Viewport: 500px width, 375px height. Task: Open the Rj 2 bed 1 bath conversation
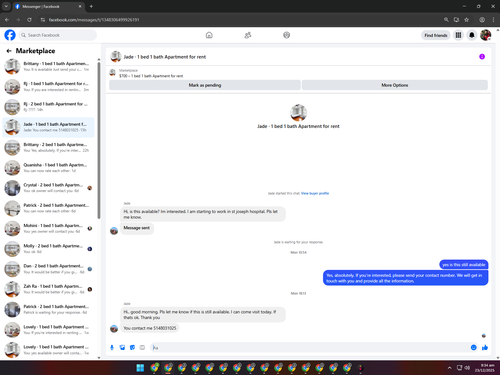(x=48, y=107)
